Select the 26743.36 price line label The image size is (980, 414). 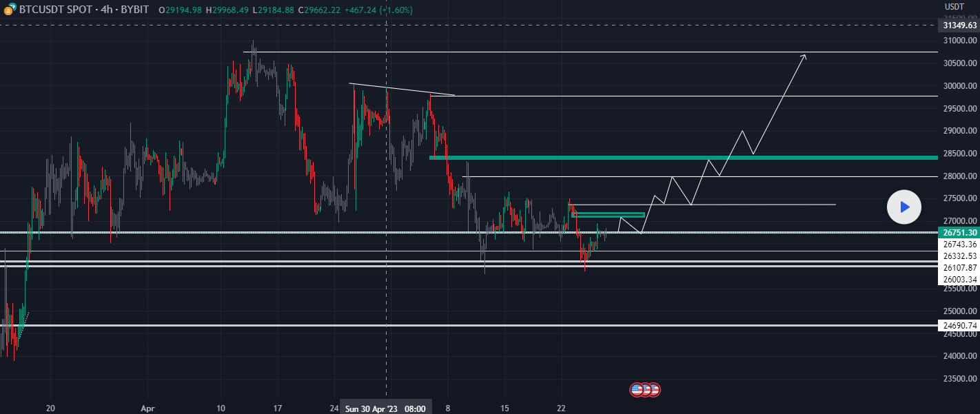959,245
